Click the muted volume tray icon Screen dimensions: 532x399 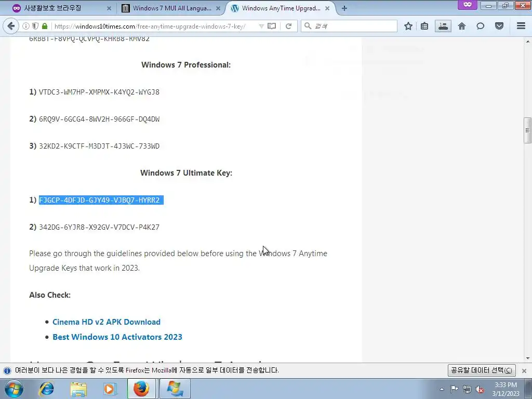pos(480,390)
